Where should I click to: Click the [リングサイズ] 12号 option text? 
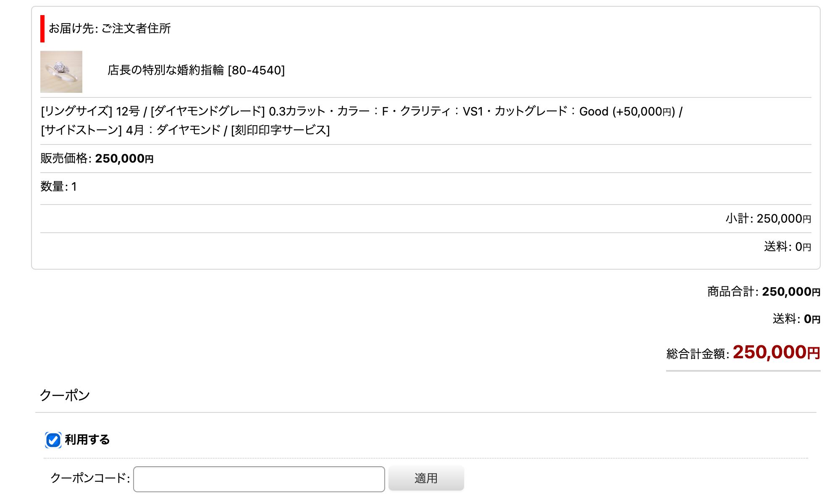[90, 112]
